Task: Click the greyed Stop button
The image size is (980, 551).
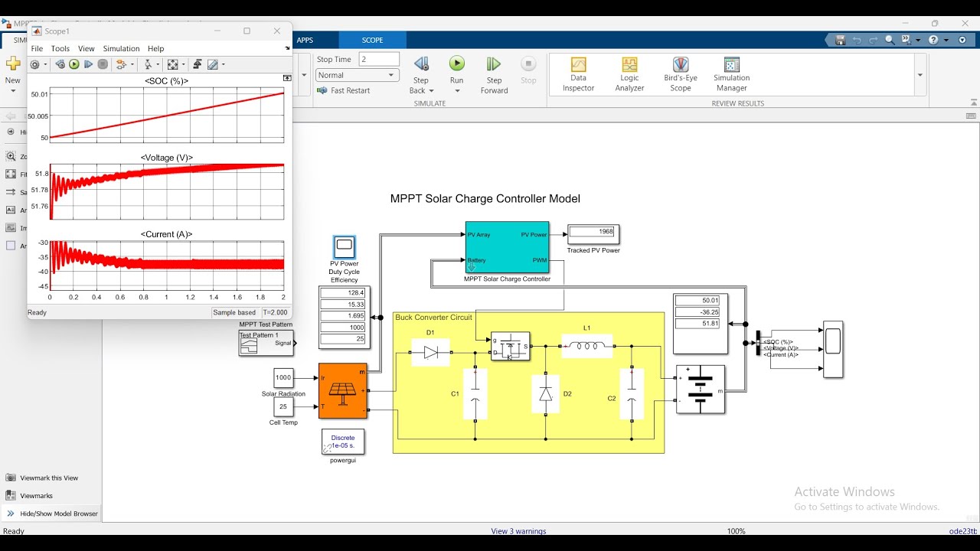Action: tap(528, 69)
